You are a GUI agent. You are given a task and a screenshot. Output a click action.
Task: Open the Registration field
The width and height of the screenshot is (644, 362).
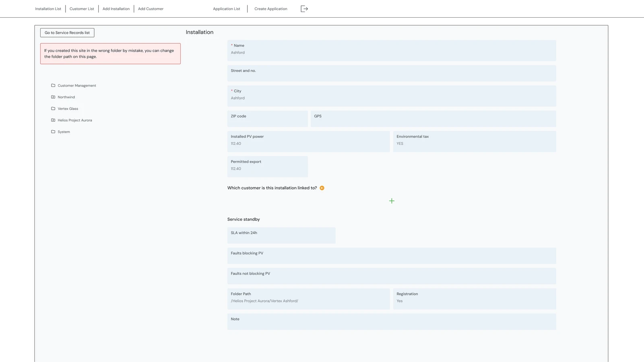click(475, 299)
